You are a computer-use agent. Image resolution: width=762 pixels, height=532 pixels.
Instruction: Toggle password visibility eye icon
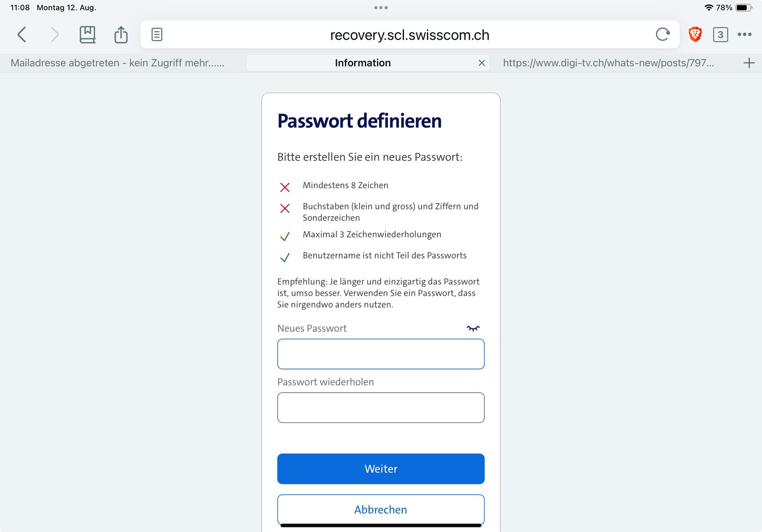coord(473,328)
